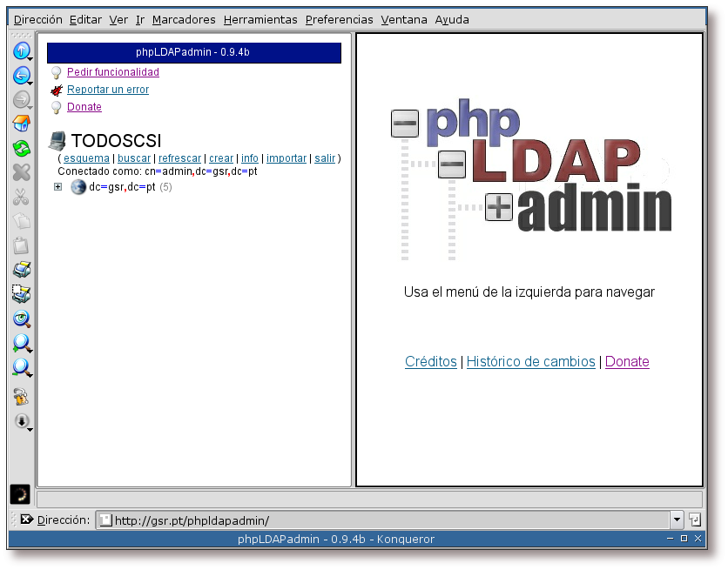Screen dimensions: 728x570
Task: Click into the Dirección URL field
Action: pos(383,520)
